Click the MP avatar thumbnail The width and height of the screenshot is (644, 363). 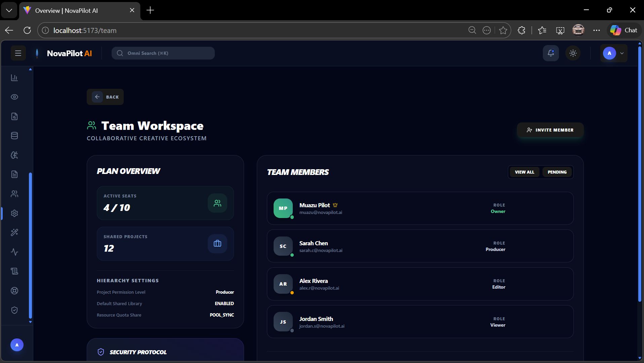(283, 208)
